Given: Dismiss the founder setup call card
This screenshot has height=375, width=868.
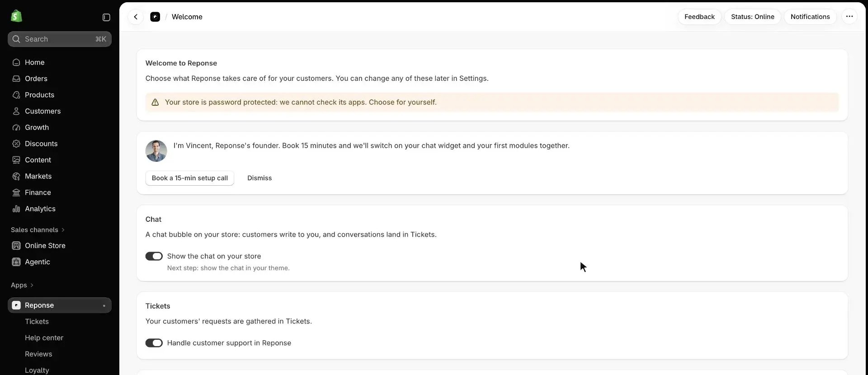Looking at the screenshot, I should tap(259, 178).
